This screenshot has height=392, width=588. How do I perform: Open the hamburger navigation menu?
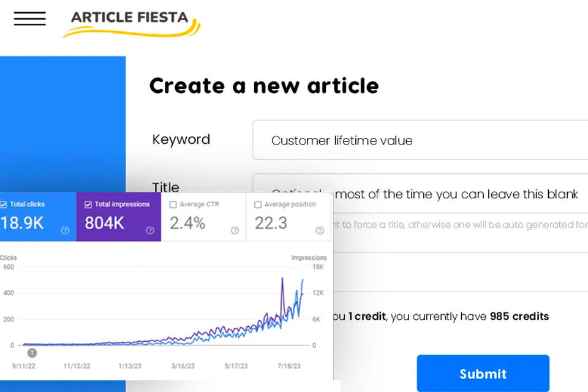30,19
